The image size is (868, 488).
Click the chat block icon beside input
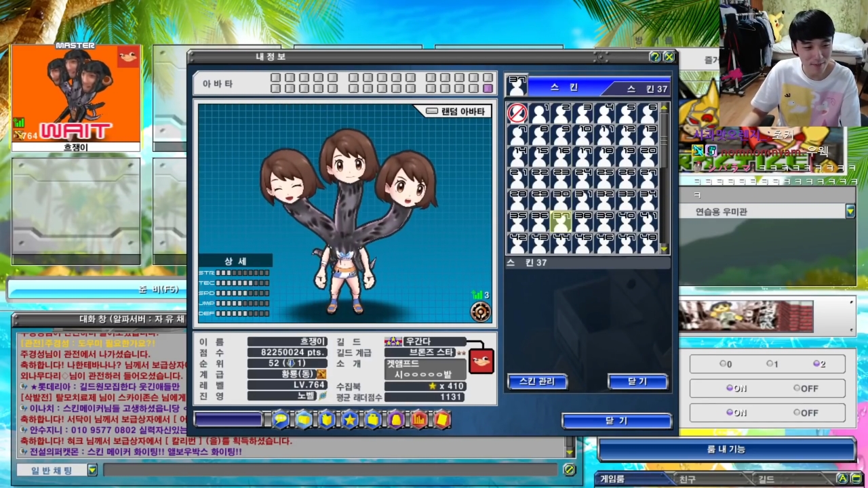pyautogui.click(x=570, y=470)
